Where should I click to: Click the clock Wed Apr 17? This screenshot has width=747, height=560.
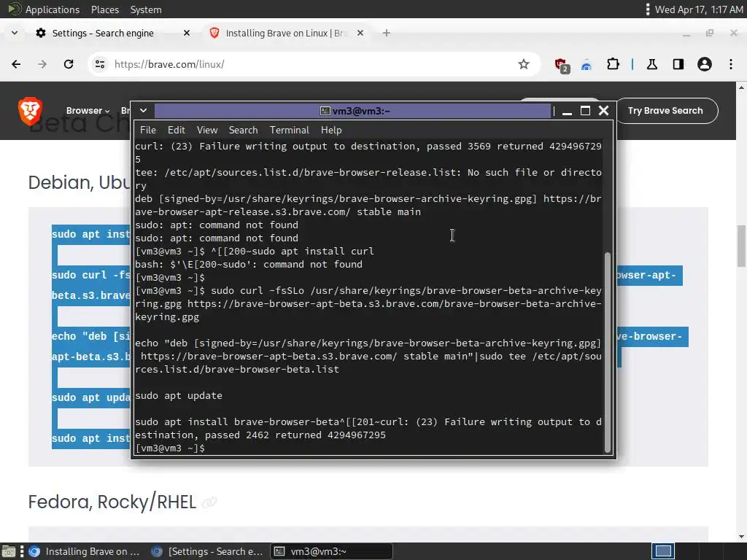[699, 9]
